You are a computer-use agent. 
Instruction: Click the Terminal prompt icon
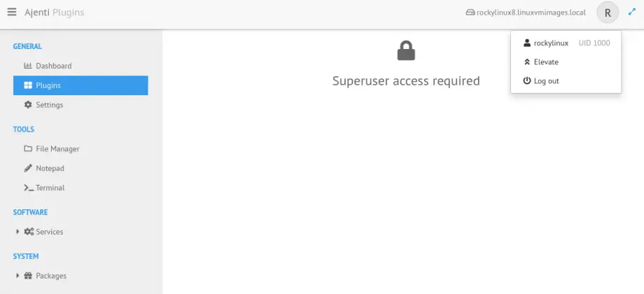pos(29,188)
